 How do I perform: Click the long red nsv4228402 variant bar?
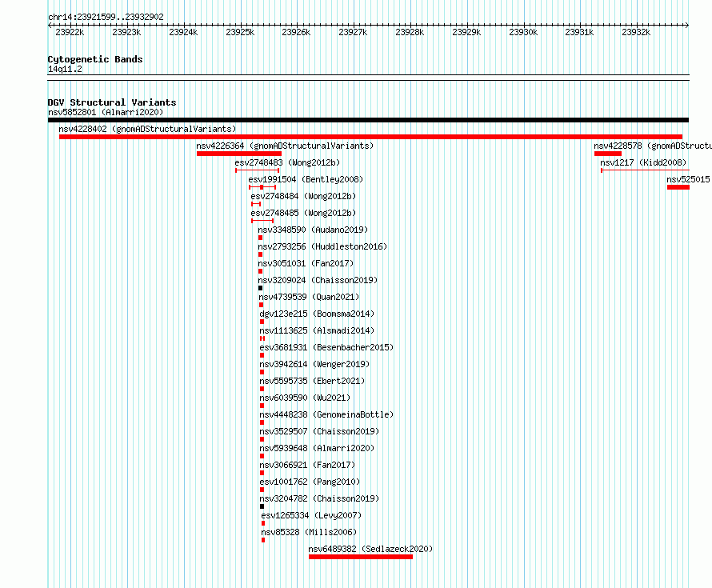370,137
